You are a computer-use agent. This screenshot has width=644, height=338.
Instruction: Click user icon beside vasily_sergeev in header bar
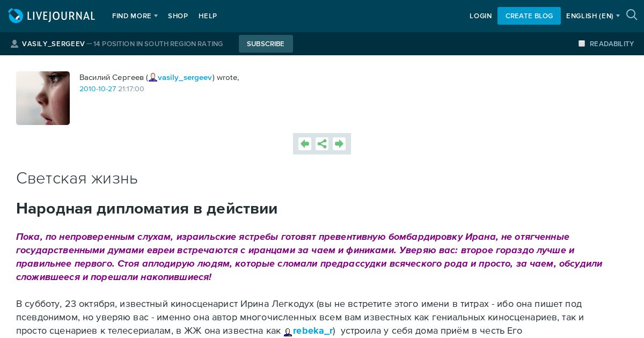[14, 44]
